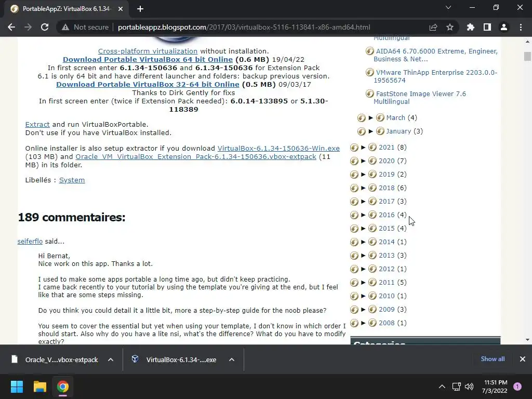Image resolution: width=532 pixels, height=399 pixels.
Task: Download Portable VirtualBox 64 bit Online
Action: [x=148, y=59]
